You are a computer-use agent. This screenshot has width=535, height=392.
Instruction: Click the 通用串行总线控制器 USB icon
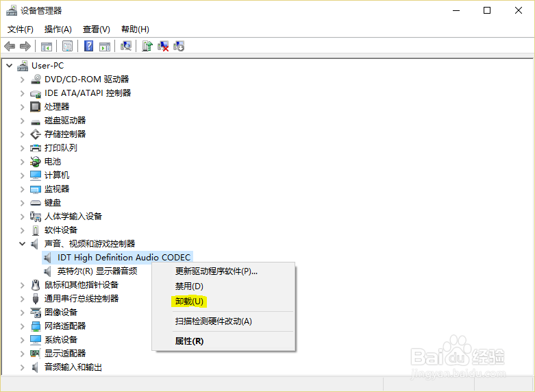pos(36,299)
